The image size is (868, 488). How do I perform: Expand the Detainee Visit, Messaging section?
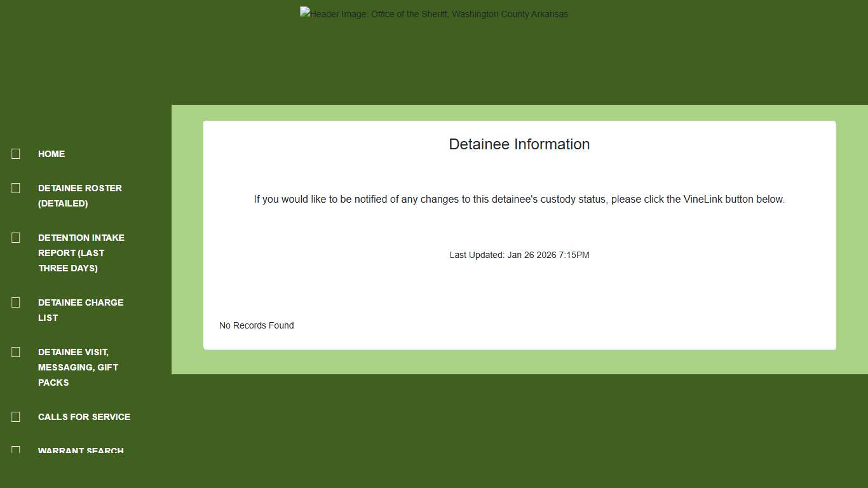pyautogui.click(x=78, y=367)
